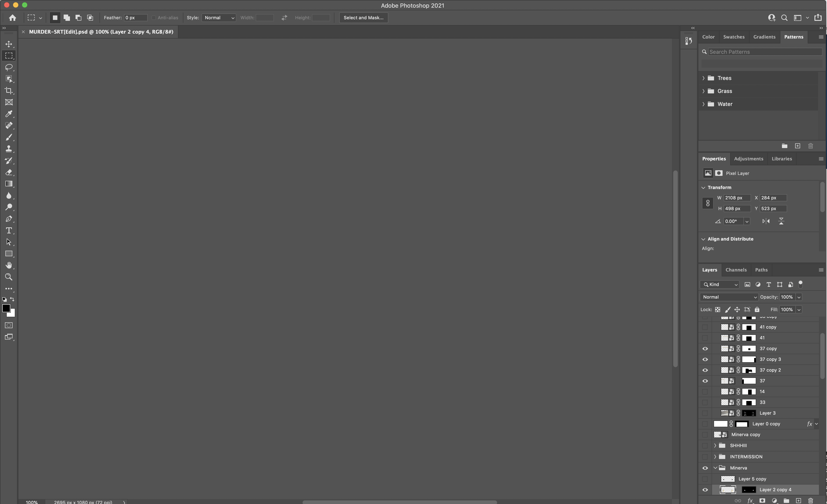
Task: Click the Select and Mask button
Action: coord(363,18)
